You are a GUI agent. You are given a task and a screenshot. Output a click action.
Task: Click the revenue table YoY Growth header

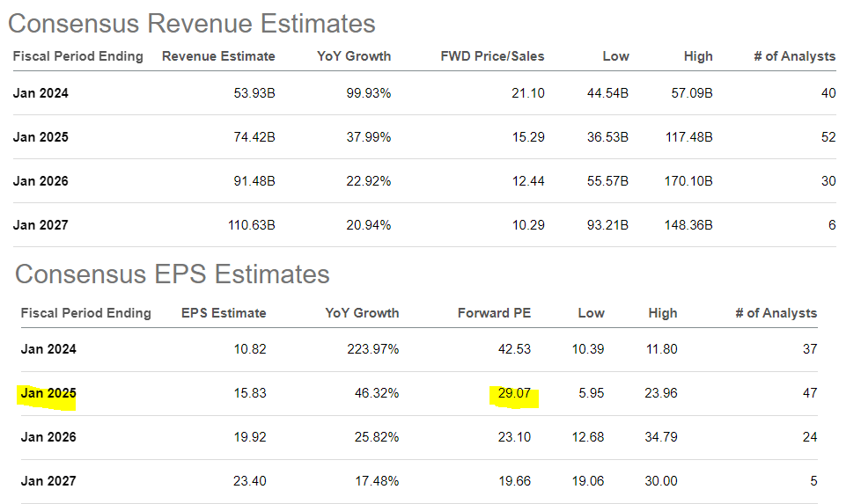coord(354,56)
